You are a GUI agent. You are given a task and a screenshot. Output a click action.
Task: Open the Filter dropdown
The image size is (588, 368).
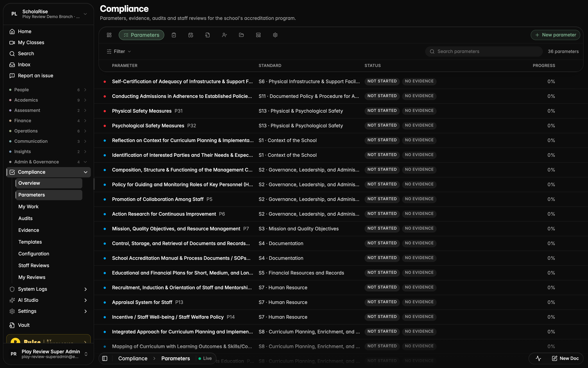click(x=119, y=52)
